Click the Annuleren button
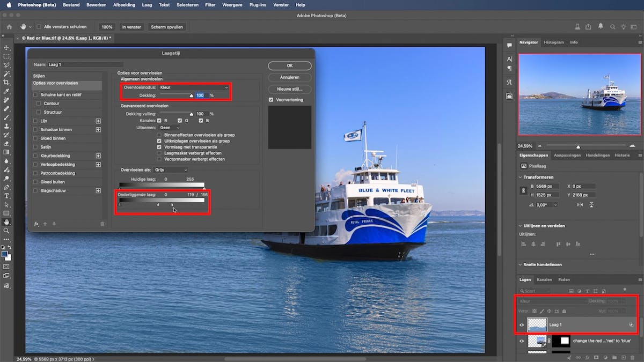Viewport: 644px width, 362px height. [x=290, y=77]
